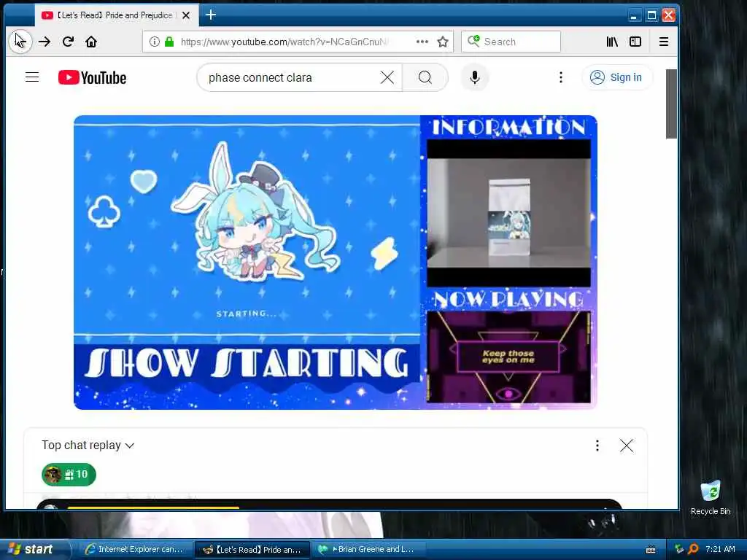747x560 pixels.
Task: Open page actions three-dot menu in address bar
Action: click(x=422, y=42)
